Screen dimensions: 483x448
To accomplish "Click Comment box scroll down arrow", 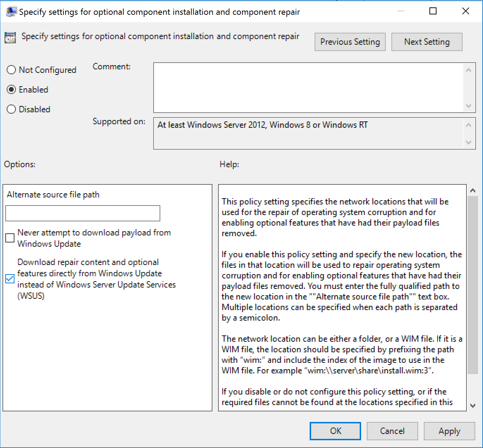I will 469,106.
